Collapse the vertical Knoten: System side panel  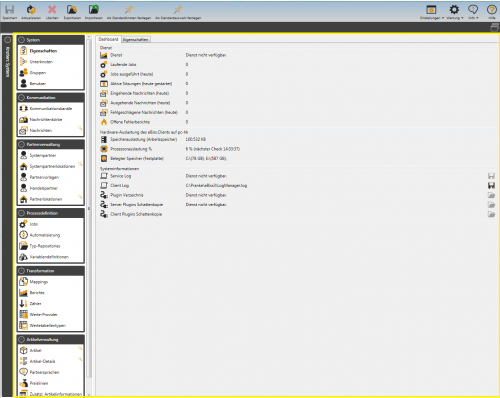(x=7, y=40)
